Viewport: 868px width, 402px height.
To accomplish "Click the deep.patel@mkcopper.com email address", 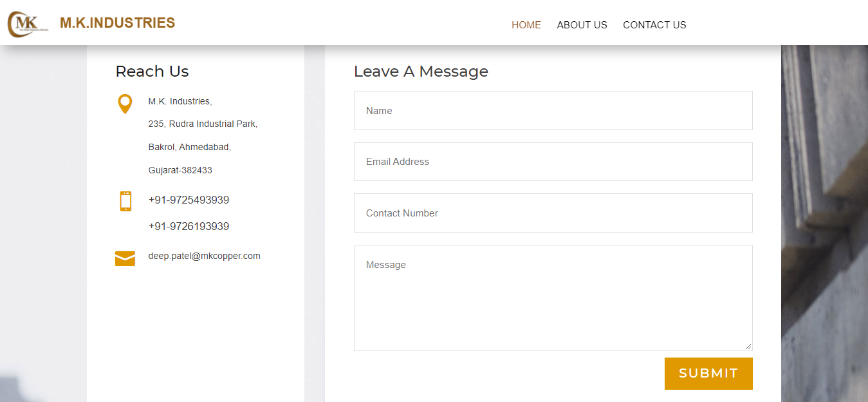I will pyautogui.click(x=204, y=256).
